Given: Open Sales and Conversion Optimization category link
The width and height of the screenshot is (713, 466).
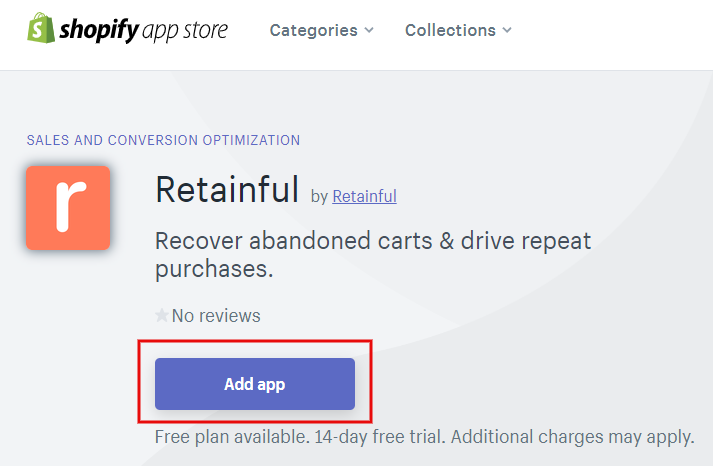Looking at the screenshot, I should tap(163, 140).
